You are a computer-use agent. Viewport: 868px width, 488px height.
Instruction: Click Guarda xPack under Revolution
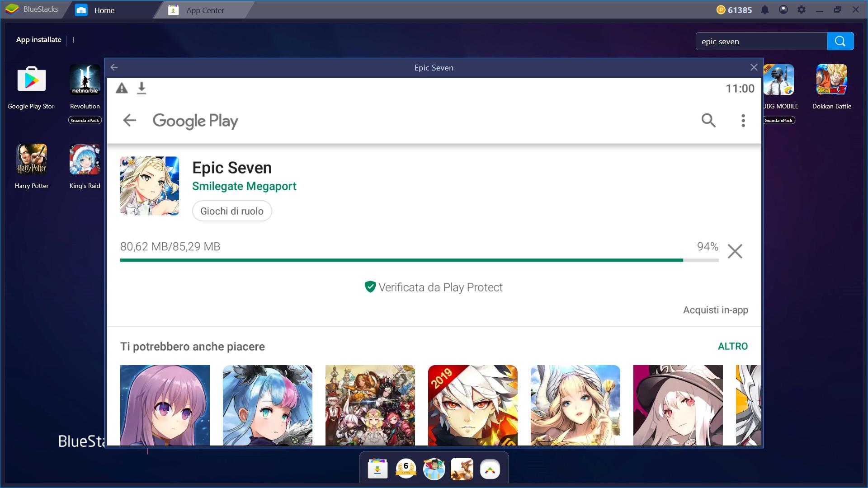click(x=85, y=120)
